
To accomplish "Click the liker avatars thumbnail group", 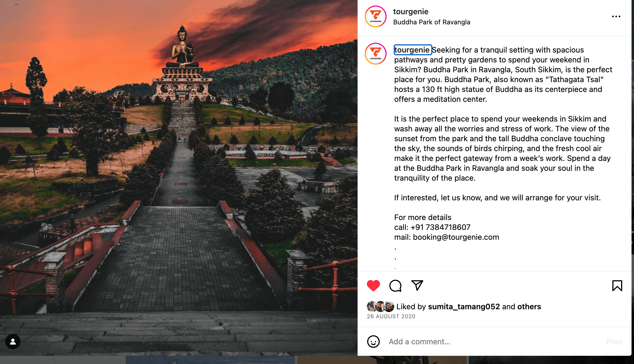I will tap(380, 307).
